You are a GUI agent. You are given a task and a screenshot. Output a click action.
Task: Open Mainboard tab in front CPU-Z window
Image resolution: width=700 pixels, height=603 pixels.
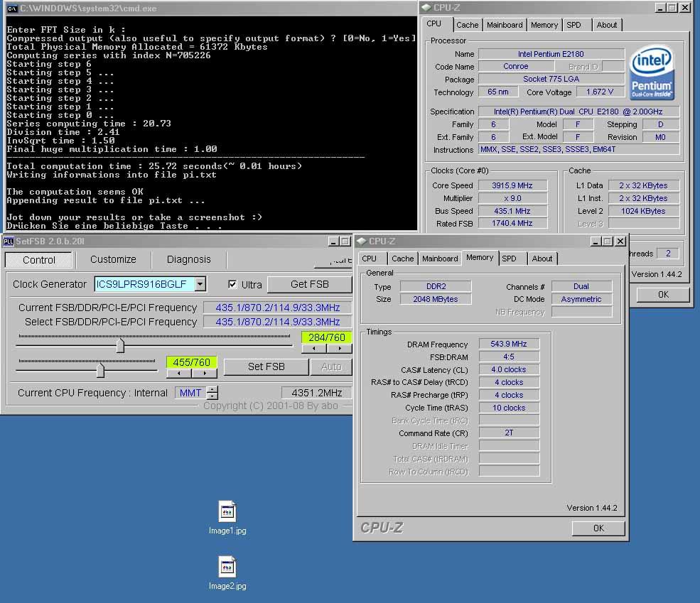[440, 259]
